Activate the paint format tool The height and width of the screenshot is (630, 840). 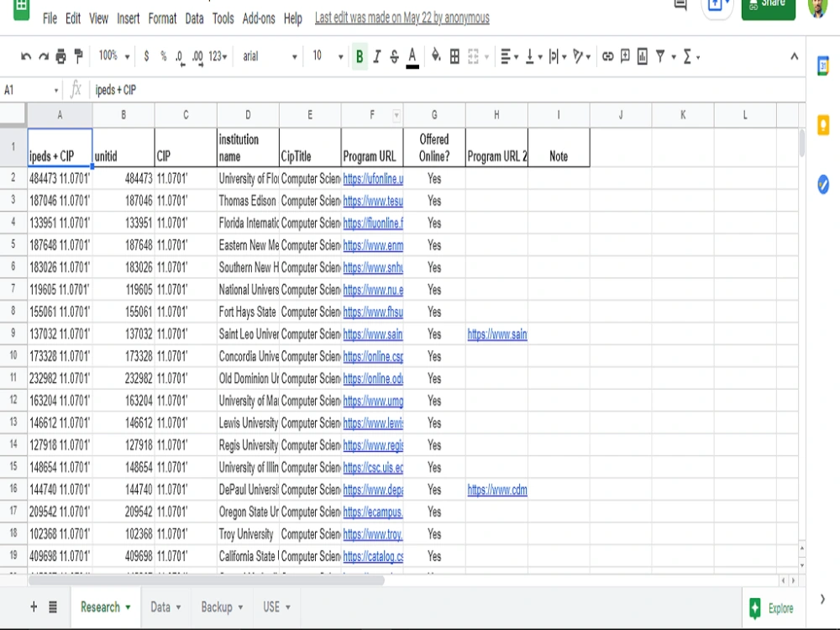tap(79, 55)
